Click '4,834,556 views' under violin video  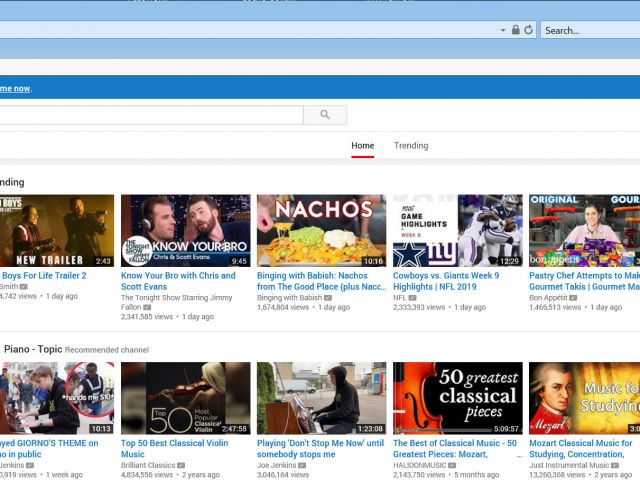147,475
